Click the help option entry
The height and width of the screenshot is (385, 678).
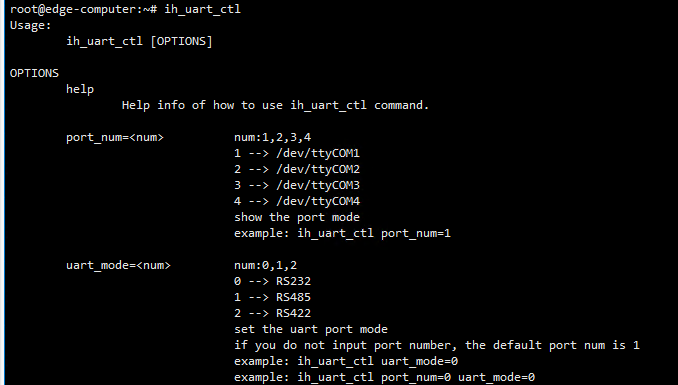pos(80,89)
